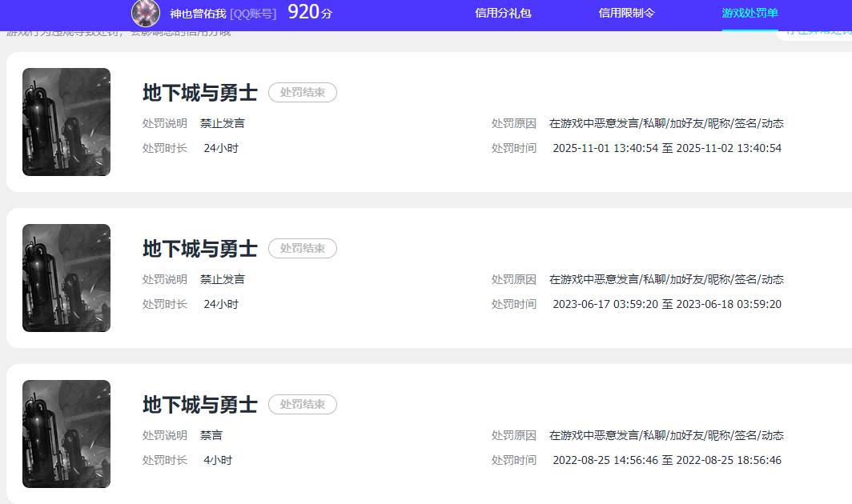852x504 pixels.
Task: Click the 2022-08-25 punishment time text
Action: 667,460
